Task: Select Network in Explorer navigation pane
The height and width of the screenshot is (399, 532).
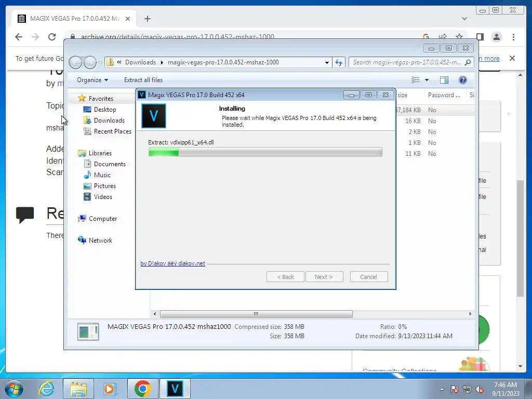Action: pyautogui.click(x=100, y=240)
